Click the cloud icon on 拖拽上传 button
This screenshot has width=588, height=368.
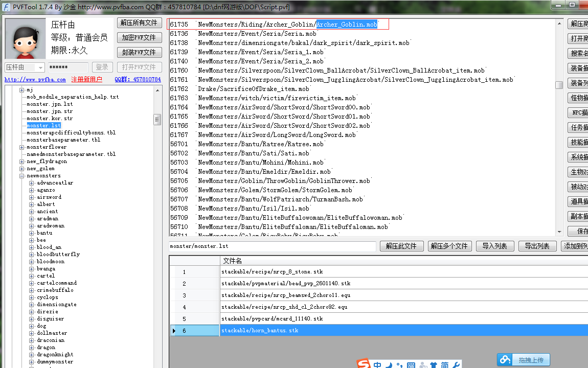tap(506, 360)
